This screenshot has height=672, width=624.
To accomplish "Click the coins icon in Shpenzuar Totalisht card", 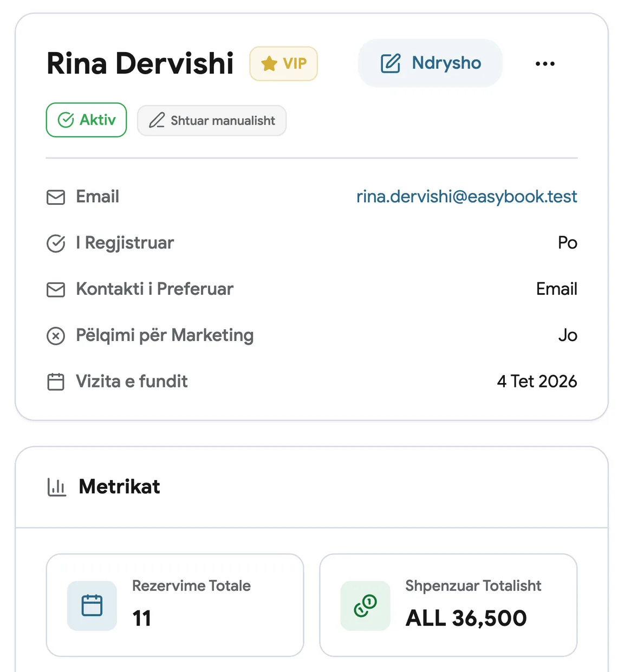I will tap(366, 605).
